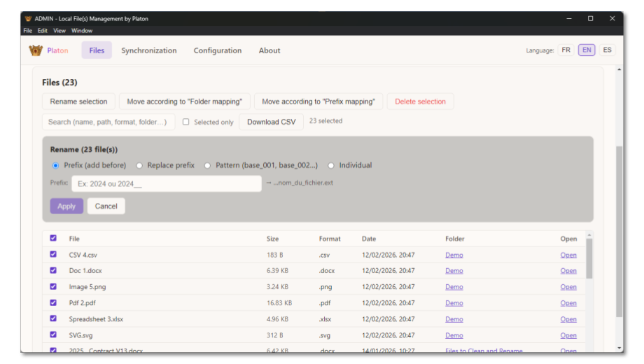
Task: Click the file table's vertical scrollbar
Action: (x=589, y=259)
